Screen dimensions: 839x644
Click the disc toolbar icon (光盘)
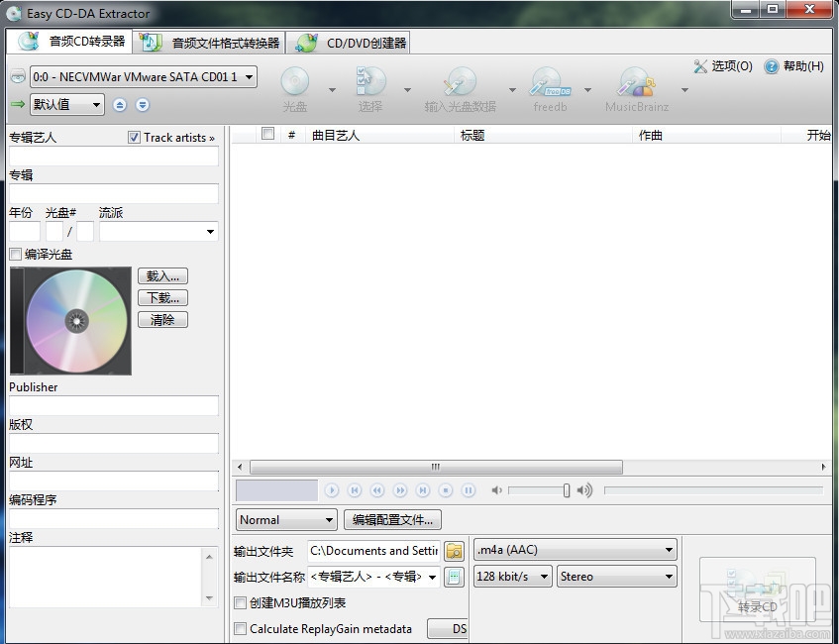[295, 81]
